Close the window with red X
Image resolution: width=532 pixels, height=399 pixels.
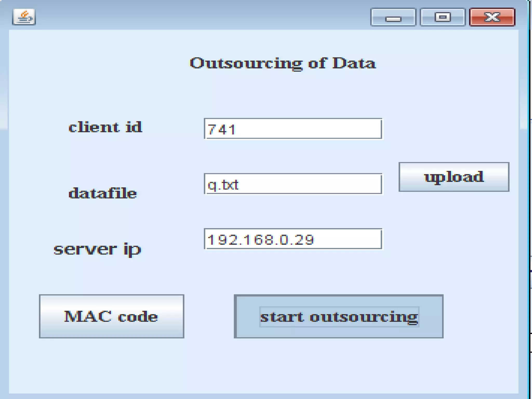tap(492, 17)
